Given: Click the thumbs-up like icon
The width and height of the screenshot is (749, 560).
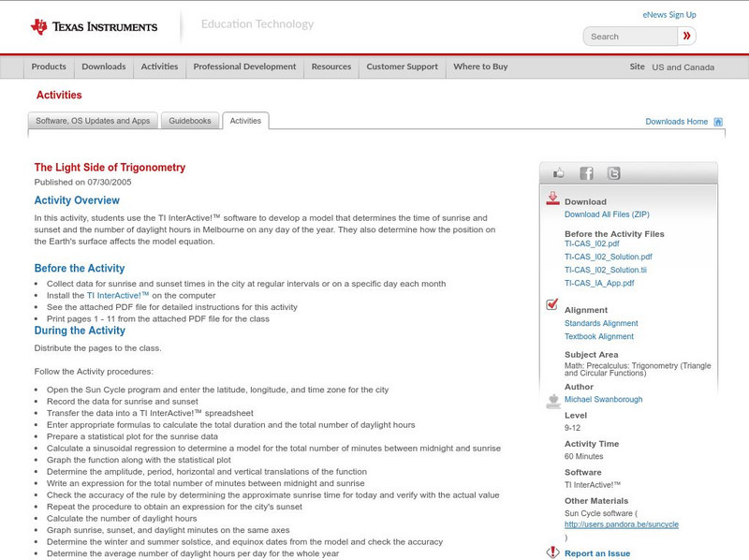Looking at the screenshot, I should (x=558, y=173).
